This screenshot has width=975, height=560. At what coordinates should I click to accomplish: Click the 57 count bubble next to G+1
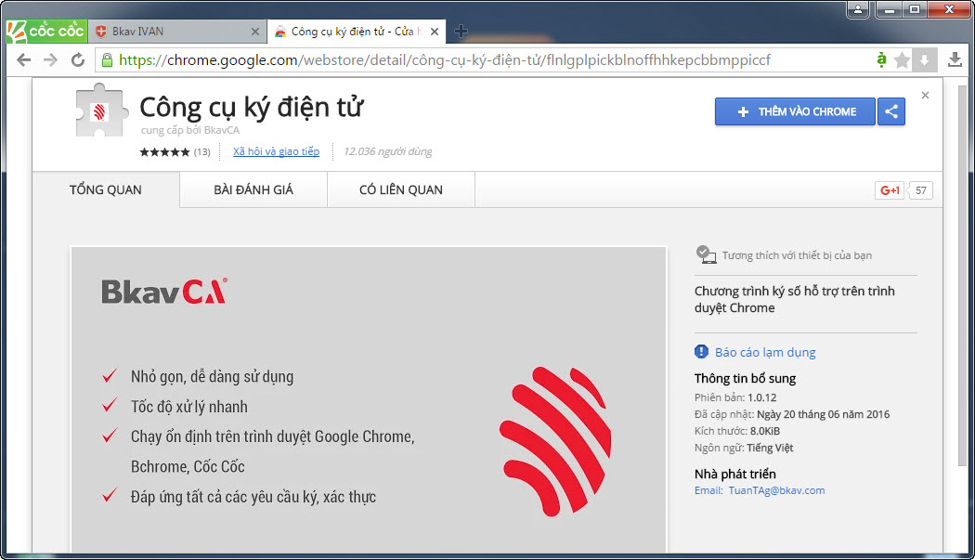[x=920, y=190]
